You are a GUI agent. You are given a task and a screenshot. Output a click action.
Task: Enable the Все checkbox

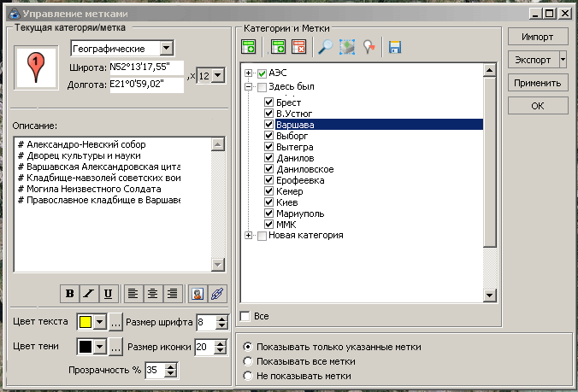[x=245, y=317]
